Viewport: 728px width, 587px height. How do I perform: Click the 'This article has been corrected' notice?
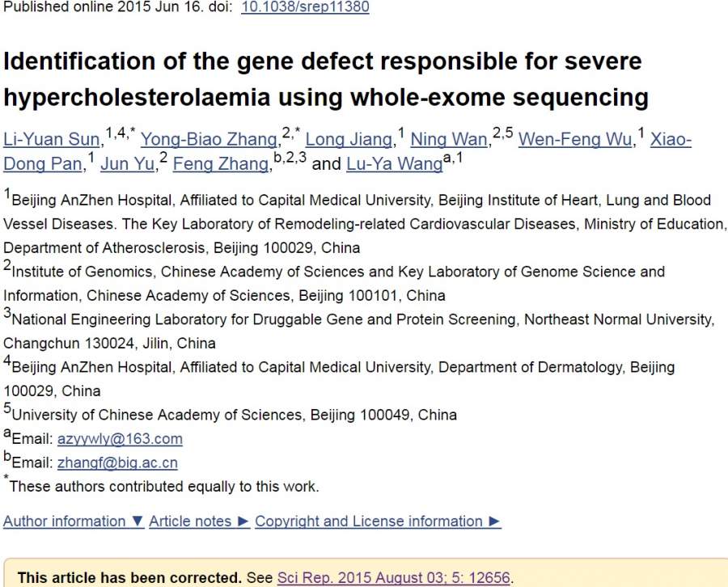coord(129,578)
